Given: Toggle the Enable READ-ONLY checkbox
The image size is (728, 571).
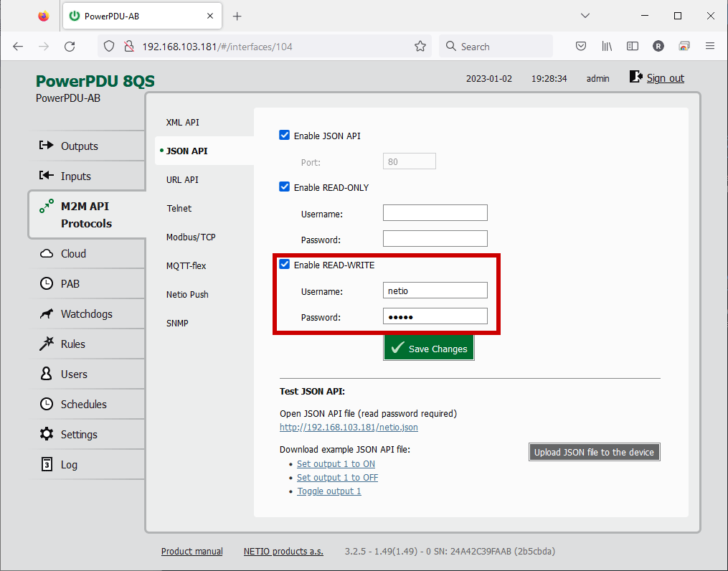Looking at the screenshot, I should 284,187.
